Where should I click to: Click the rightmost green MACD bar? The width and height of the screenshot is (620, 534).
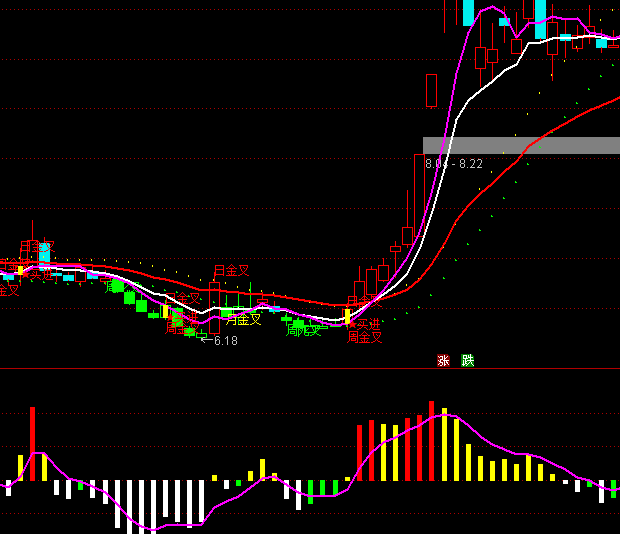click(613, 489)
